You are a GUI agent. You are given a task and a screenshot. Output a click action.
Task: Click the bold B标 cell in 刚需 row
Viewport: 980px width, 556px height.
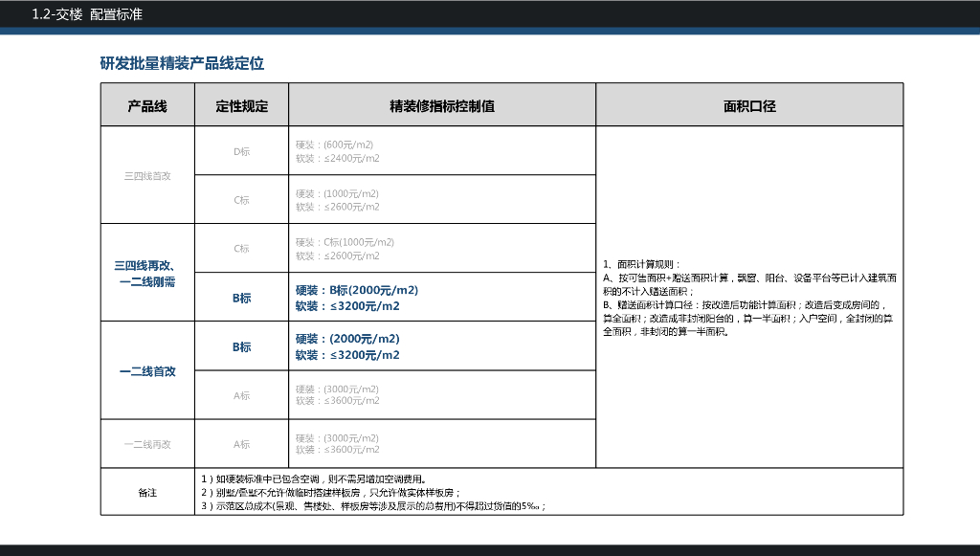242,299
